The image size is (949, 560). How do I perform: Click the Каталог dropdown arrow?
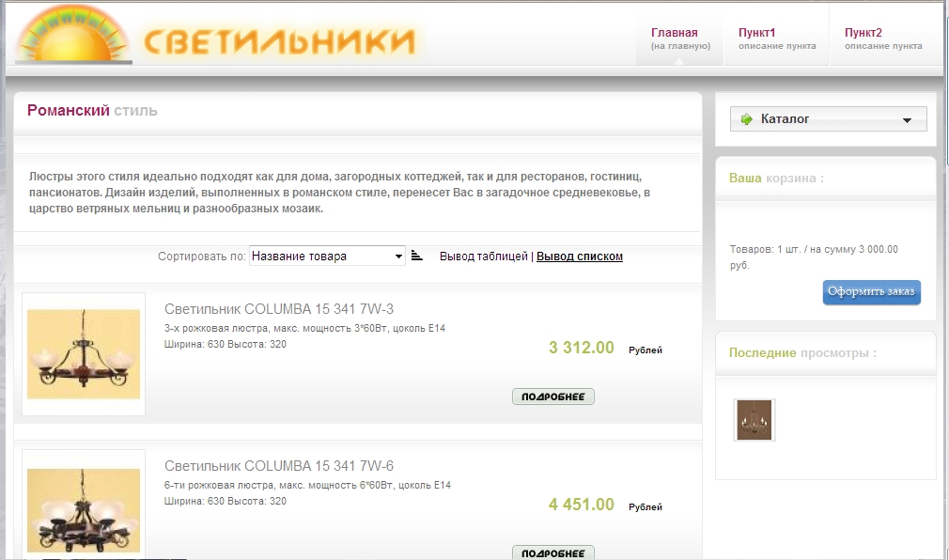[907, 120]
